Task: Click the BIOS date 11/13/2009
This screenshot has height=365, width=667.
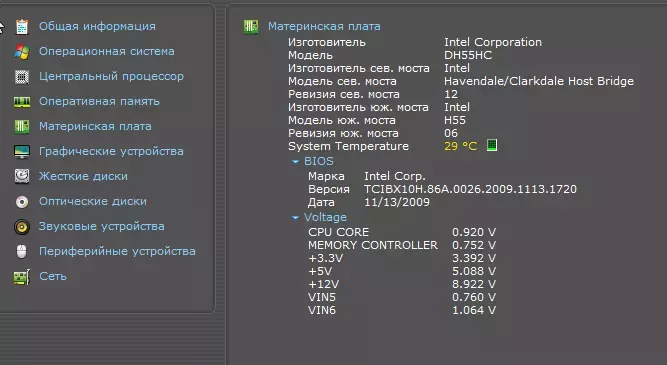Action: tap(397, 202)
